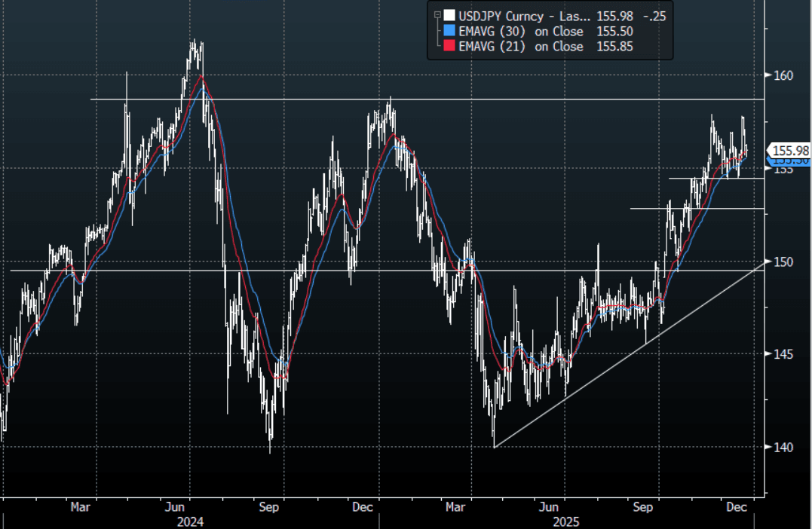Viewport: 812px width, 529px height.
Task: Click the 155.98 last price tag
Action: coord(788,151)
